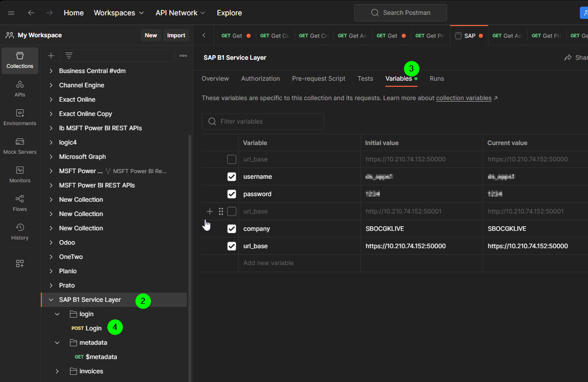Uncheck the last url_base variable checkbox
The width and height of the screenshot is (588, 382).
232,246
